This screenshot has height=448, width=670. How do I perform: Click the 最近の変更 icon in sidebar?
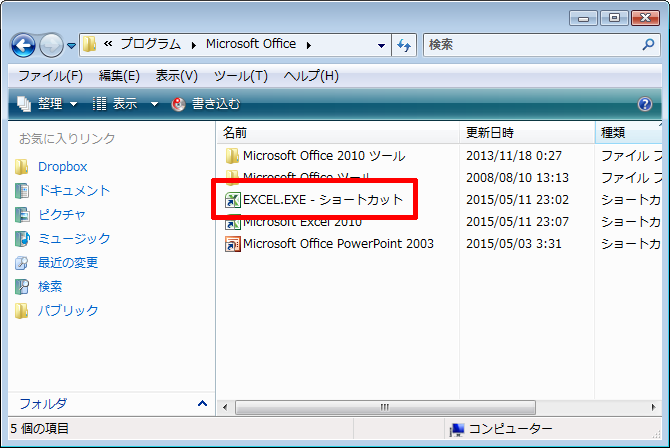click(x=22, y=262)
